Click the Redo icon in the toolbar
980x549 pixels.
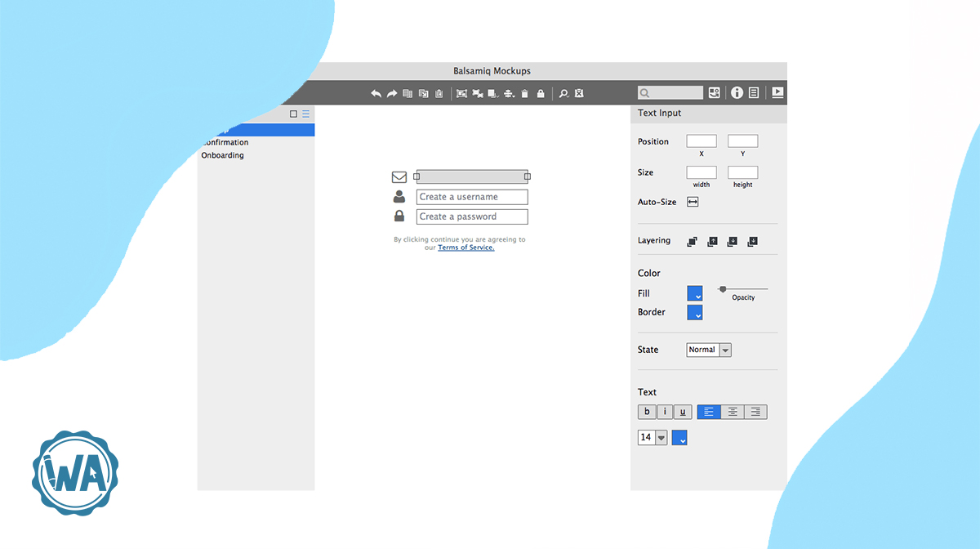pyautogui.click(x=392, y=93)
